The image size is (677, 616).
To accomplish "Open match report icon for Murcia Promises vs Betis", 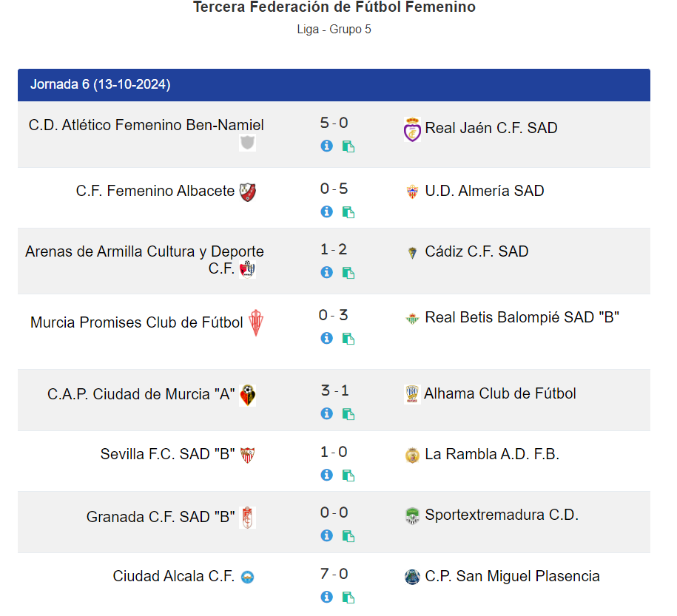I will point(348,339).
